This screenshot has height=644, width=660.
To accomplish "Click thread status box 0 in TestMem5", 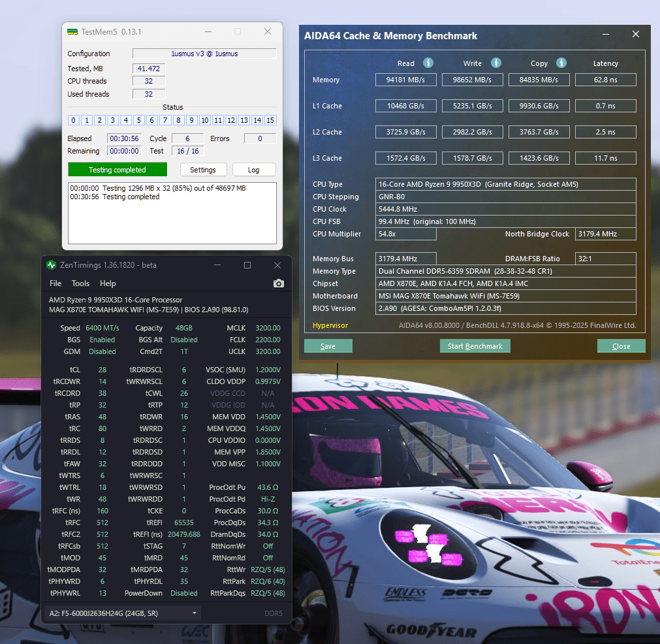I will click(x=73, y=120).
